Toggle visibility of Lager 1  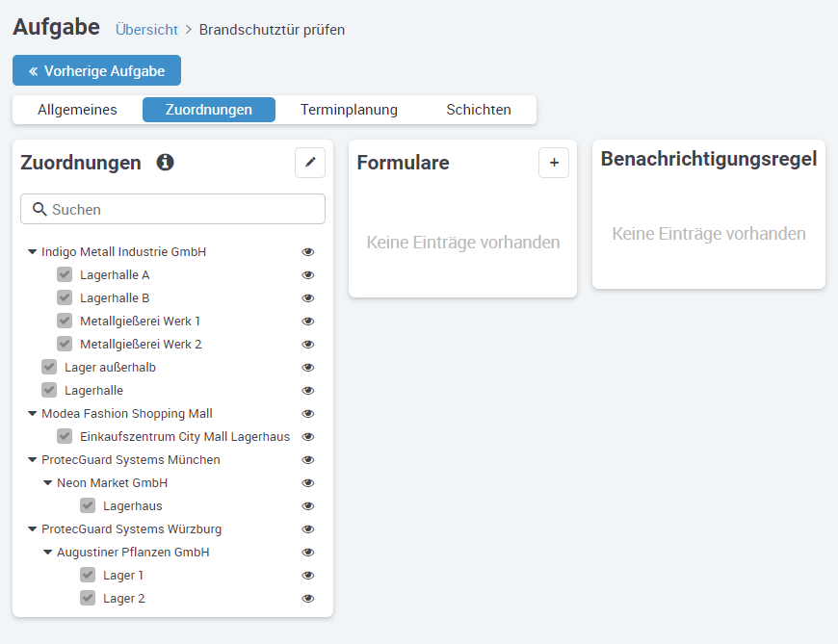(x=308, y=576)
